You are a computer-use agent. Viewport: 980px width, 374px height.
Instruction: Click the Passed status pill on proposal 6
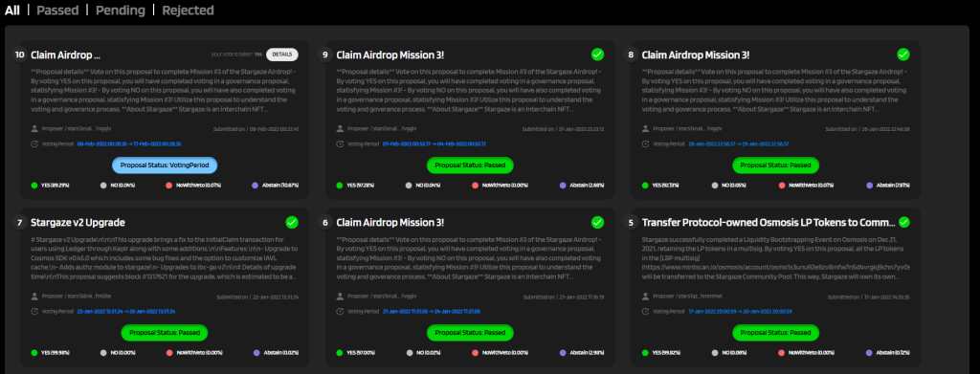470,332
